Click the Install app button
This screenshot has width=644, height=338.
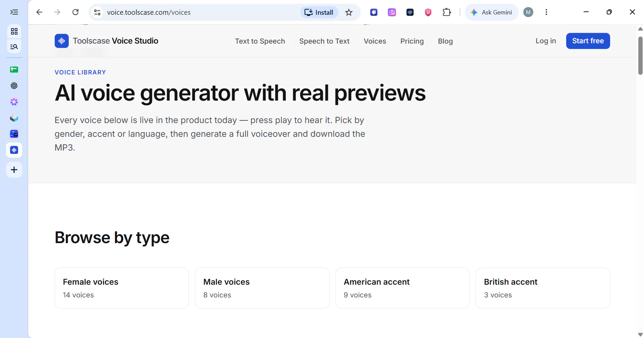tap(319, 12)
